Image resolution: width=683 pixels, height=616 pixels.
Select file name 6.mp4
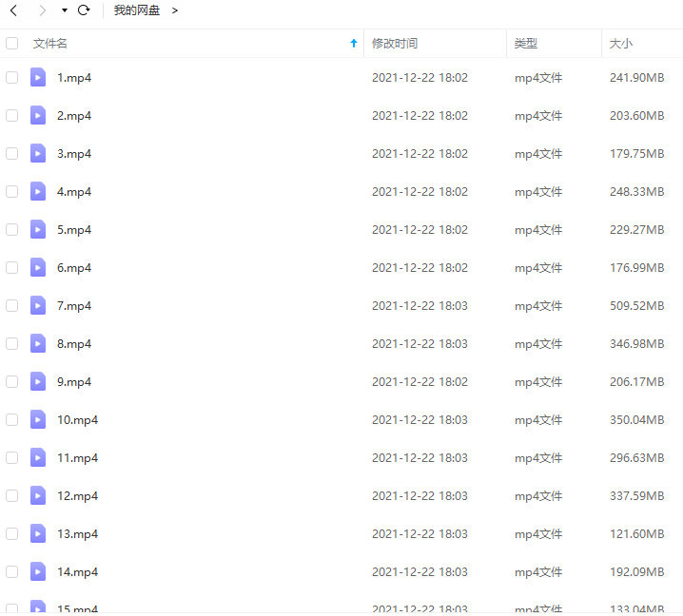(74, 268)
